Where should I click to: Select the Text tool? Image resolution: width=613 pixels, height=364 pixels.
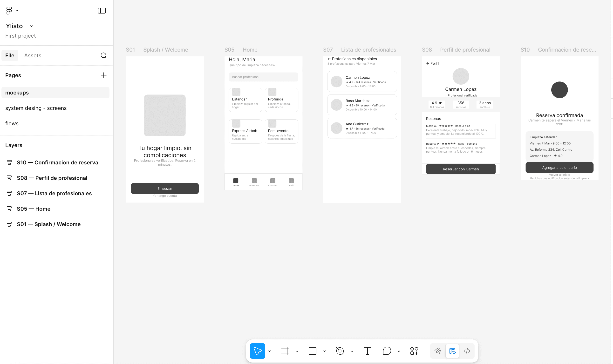click(x=367, y=351)
